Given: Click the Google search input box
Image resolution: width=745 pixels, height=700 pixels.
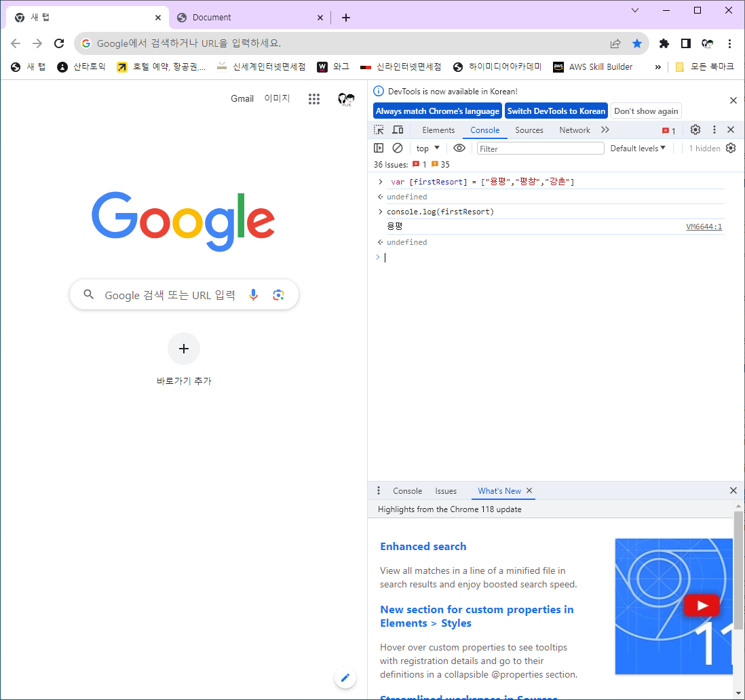Looking at the screenshot, I should click(184, 294).
